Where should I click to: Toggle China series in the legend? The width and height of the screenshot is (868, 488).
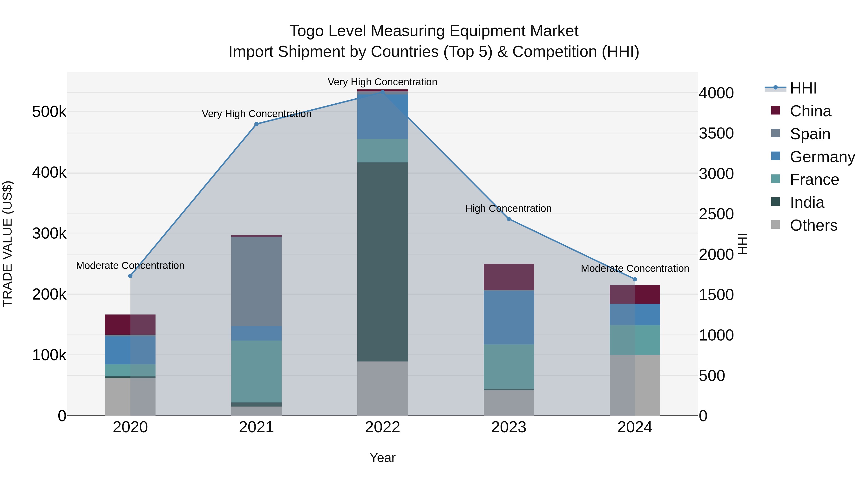[801, 111]
